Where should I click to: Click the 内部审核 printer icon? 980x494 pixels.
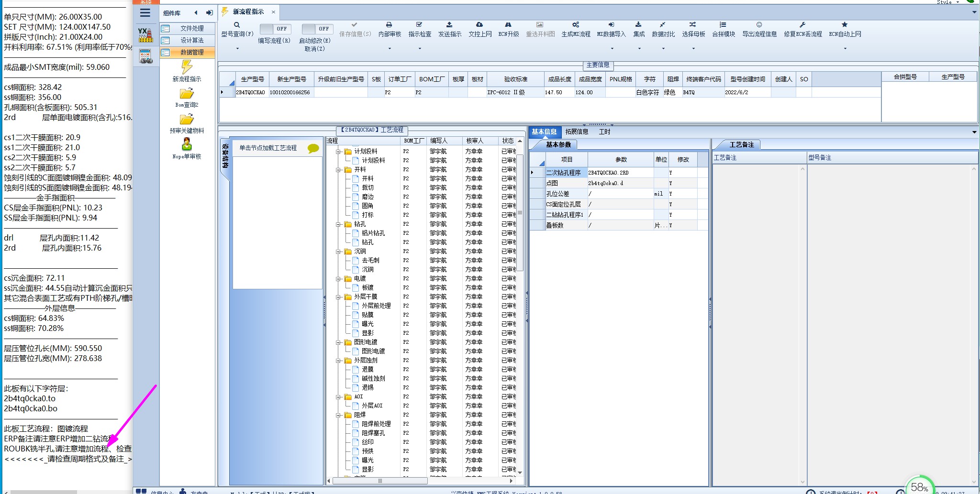click(x=389, y=25)
